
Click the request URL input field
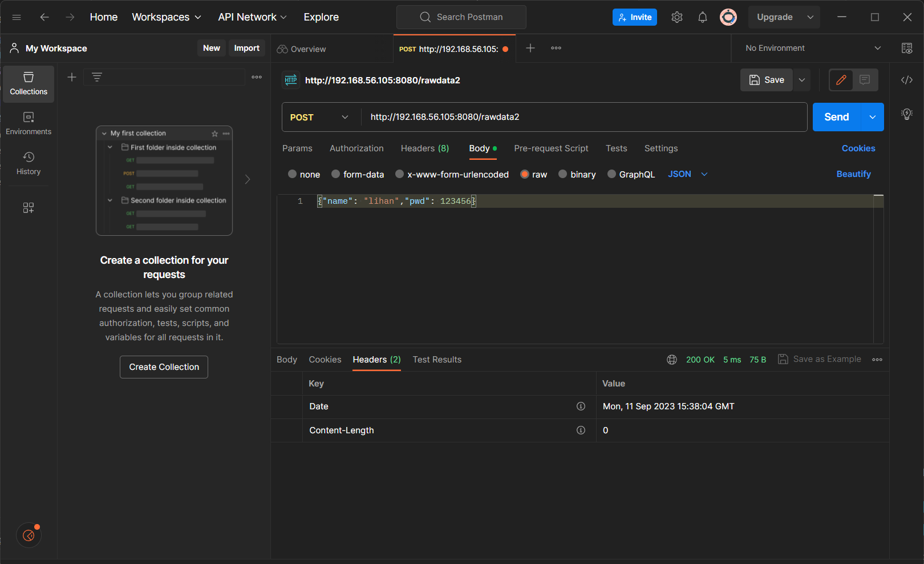pos(584,117)
